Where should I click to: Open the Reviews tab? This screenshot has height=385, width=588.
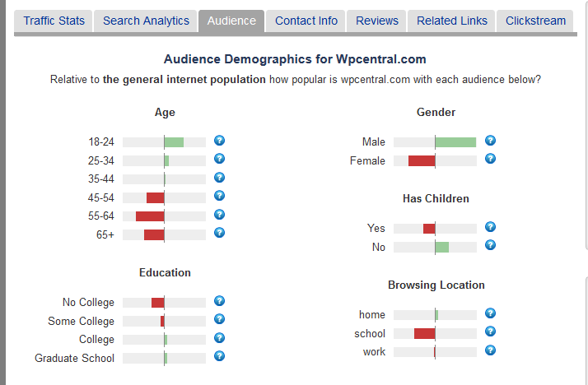(x=377, y=21)
